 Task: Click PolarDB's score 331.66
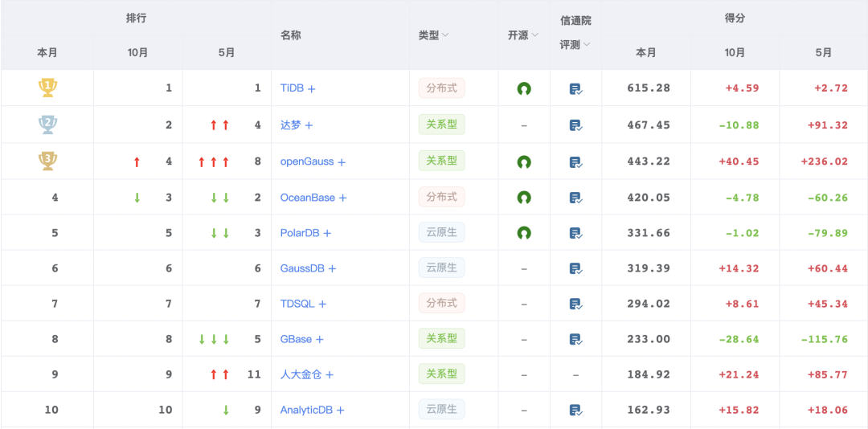click(x=649, y=233)
